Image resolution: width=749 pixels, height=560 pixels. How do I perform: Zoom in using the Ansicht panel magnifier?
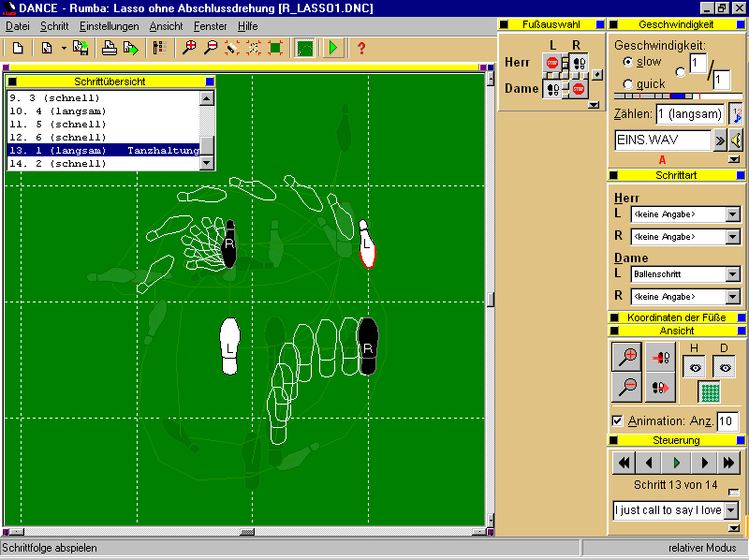(626, 357)
